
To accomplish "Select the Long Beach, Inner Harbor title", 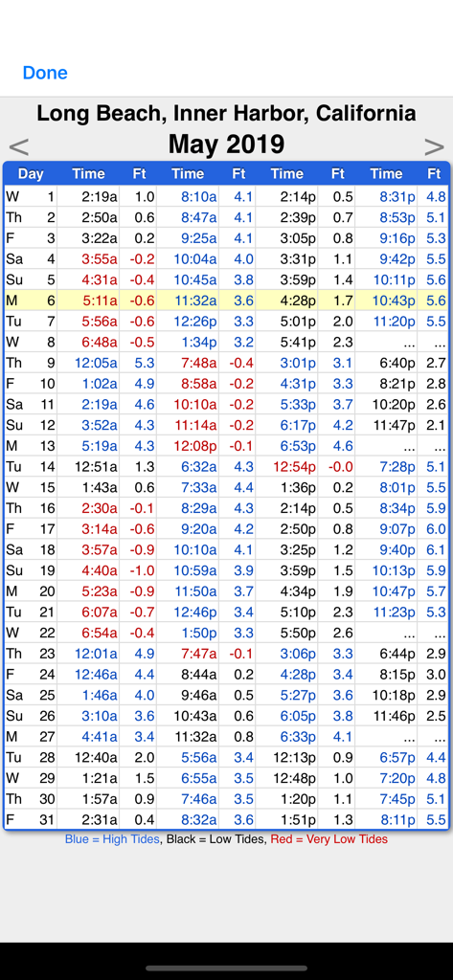I will [x=226, y=113].
